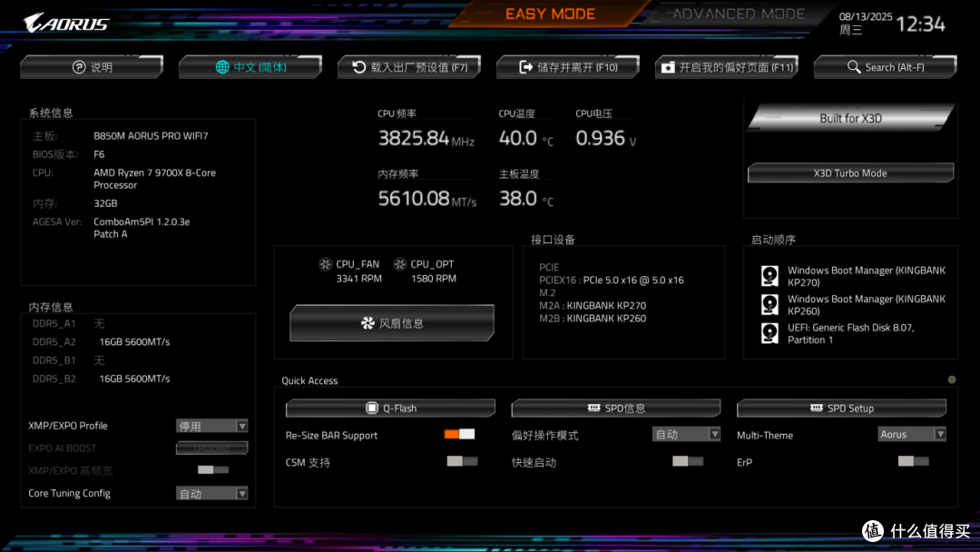
Task: Click disk icon for KINGBANK KP270 boot entry
Action: click(x=770, y=276)
